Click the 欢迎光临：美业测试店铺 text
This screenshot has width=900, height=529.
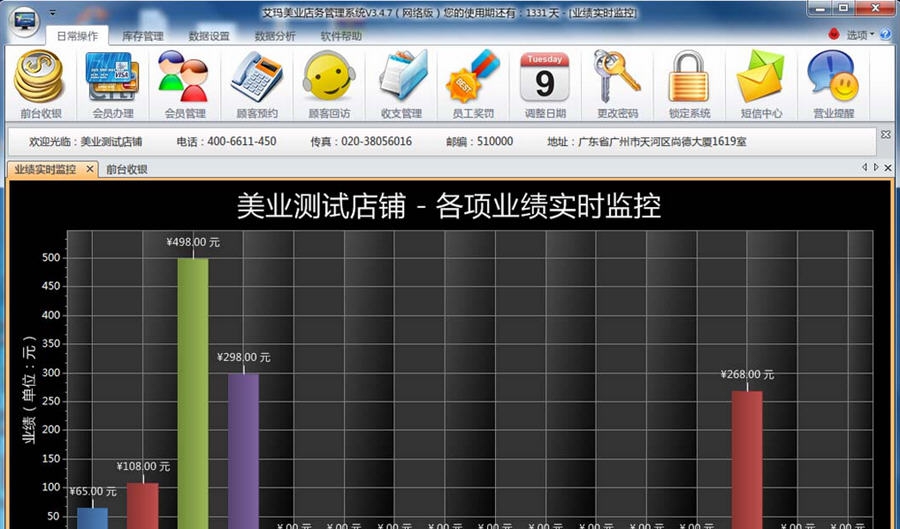pos(86,141)
